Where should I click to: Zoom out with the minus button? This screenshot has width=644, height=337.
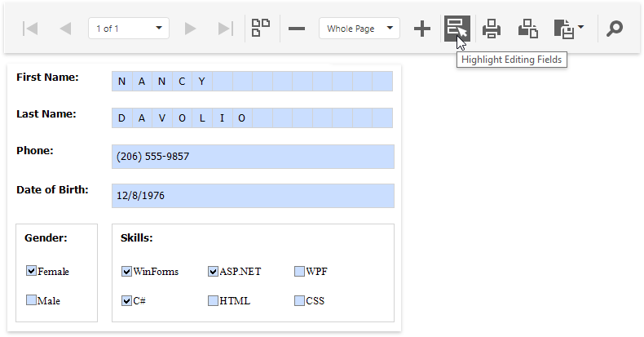(x=297, y=29)
